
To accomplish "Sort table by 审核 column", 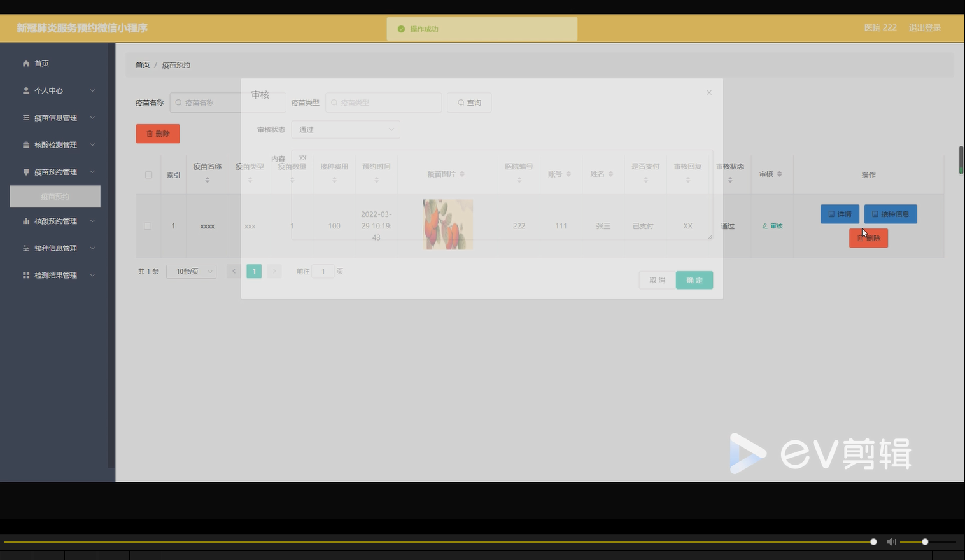I will (779, 174).
